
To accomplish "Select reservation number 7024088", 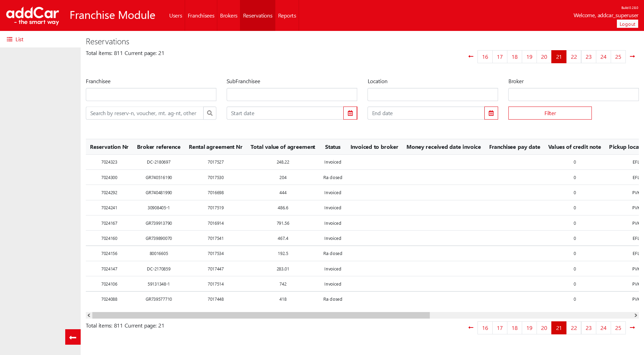I will [x=109, y=299].
